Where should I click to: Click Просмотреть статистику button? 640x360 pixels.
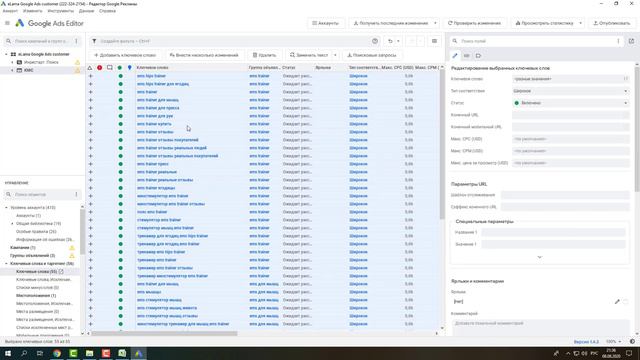click(544, 23)
